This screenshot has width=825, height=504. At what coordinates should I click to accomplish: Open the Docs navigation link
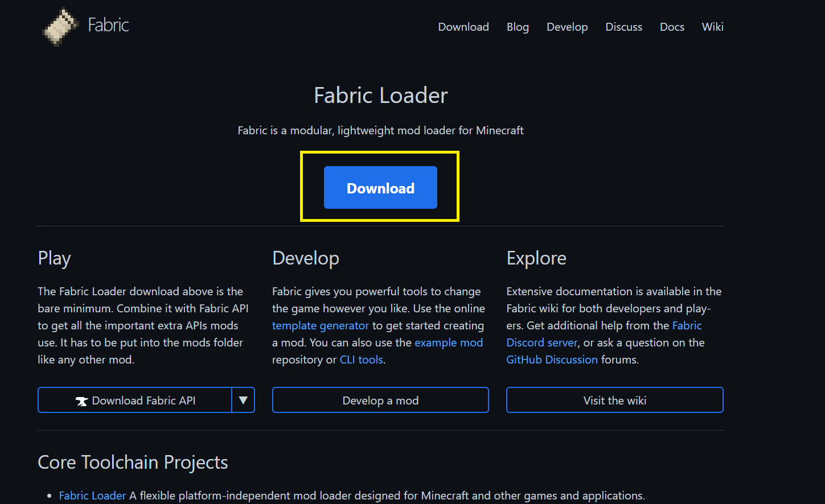click(x=672, y=27)
